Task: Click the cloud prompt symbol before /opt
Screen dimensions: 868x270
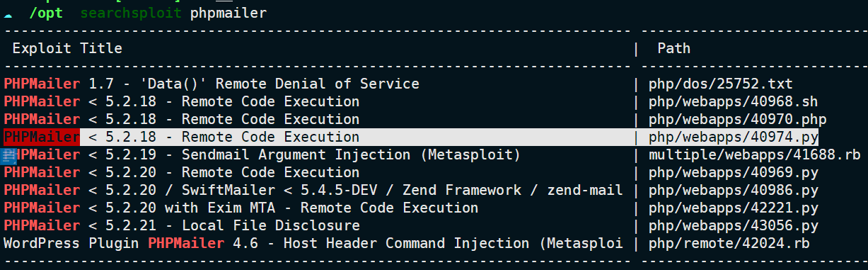Action: click(x=8, y=14)
